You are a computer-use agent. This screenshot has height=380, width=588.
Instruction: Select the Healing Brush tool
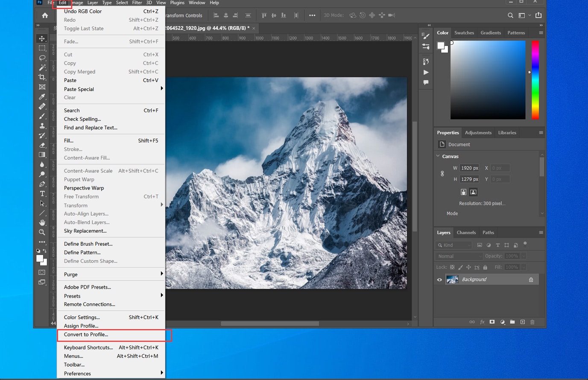coord(42,106)
